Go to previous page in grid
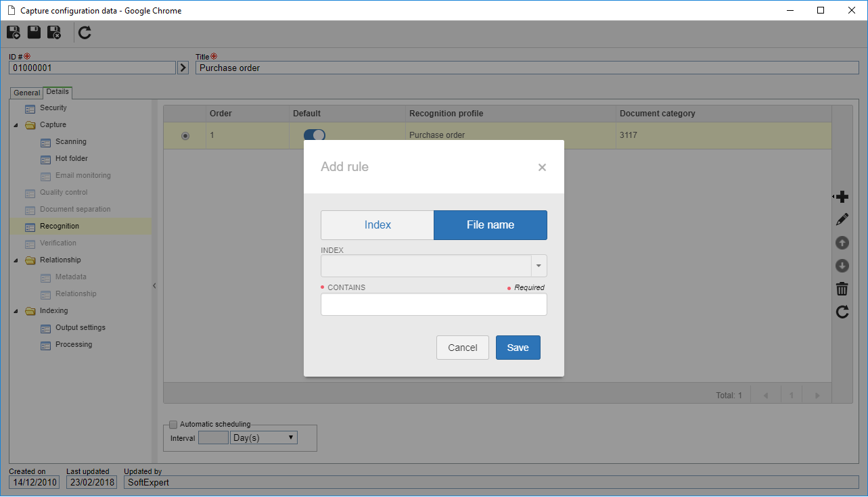The image size is (868, 497). click(766, 395)
